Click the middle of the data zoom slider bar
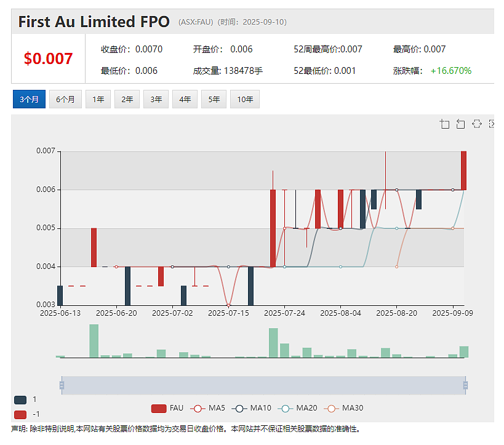 point(263,385)
